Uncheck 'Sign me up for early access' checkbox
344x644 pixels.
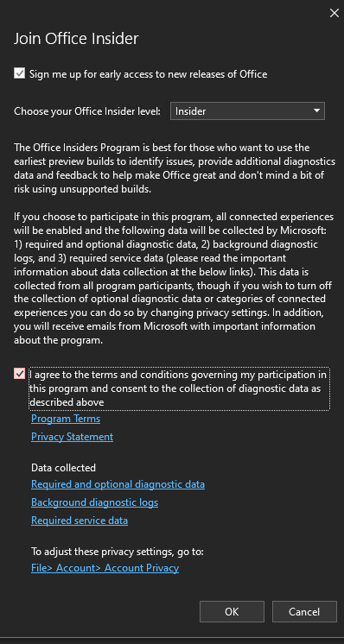pos(19,74)
